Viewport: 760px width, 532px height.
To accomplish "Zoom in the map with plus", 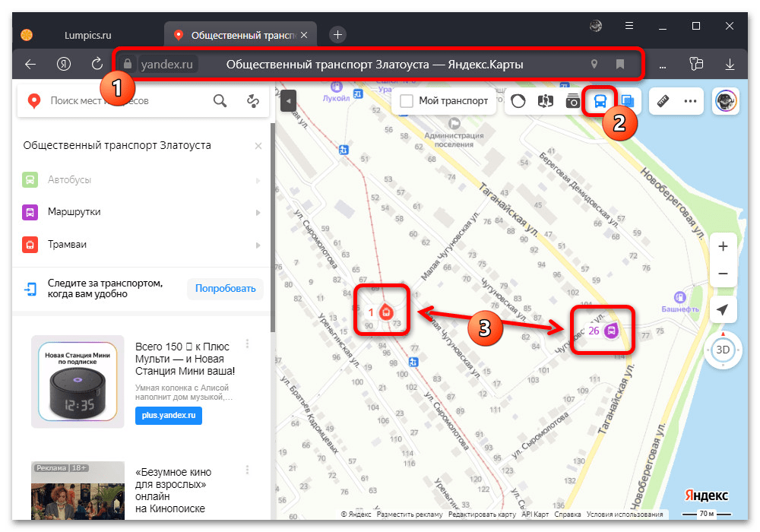I will (x=723, y=246).
